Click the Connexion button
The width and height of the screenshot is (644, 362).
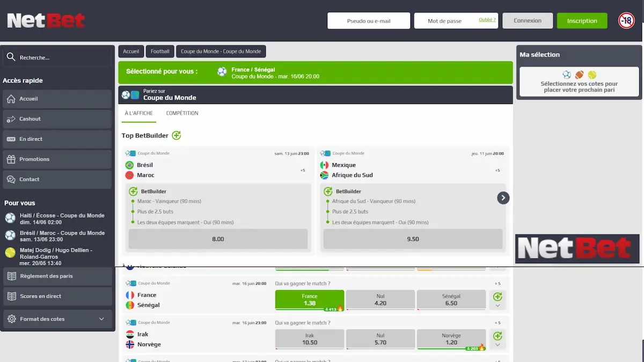tap(528, 21)
